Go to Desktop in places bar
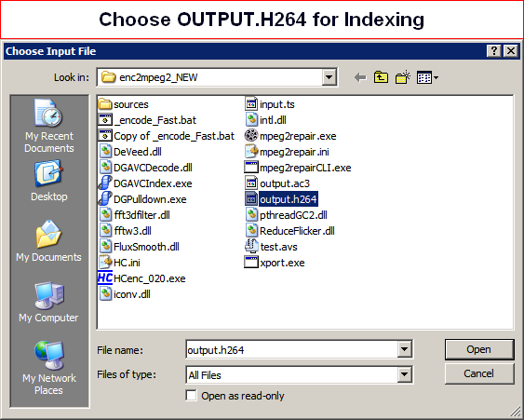 click(49, 181)
